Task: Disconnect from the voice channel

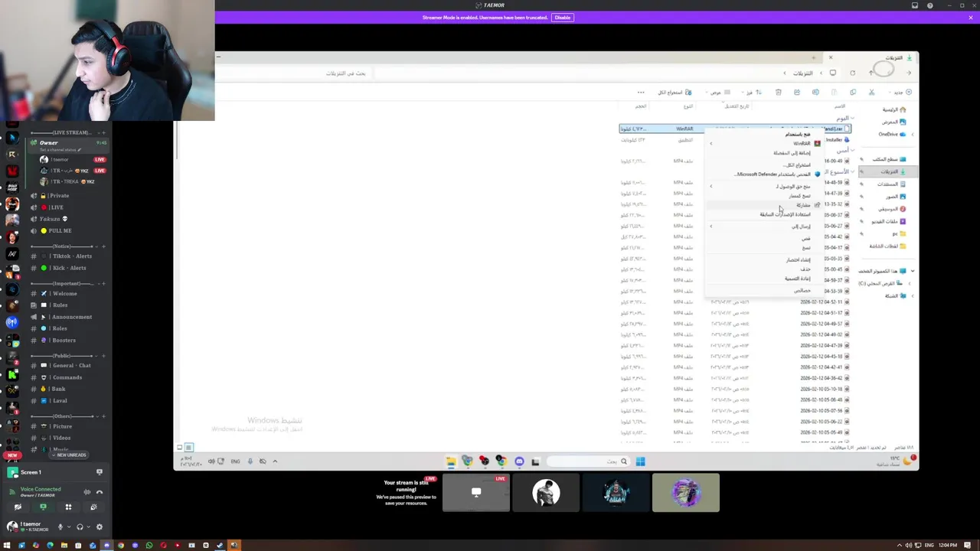Action: (x=99, y=491)
